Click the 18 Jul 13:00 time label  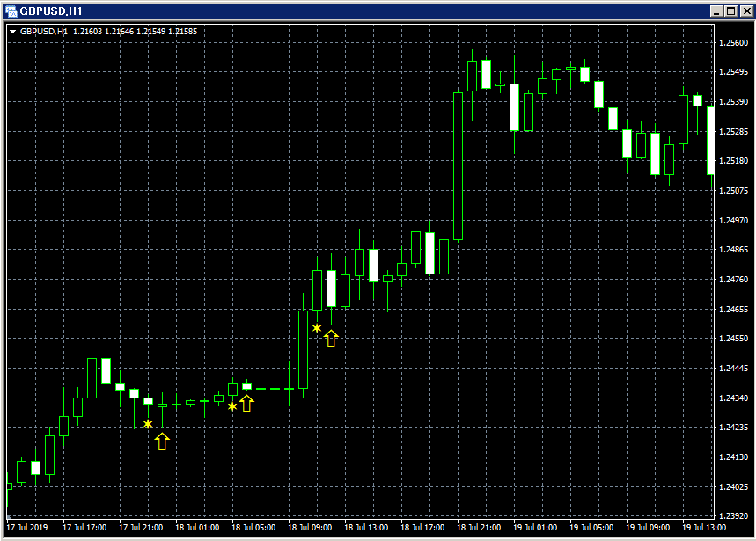366,528
